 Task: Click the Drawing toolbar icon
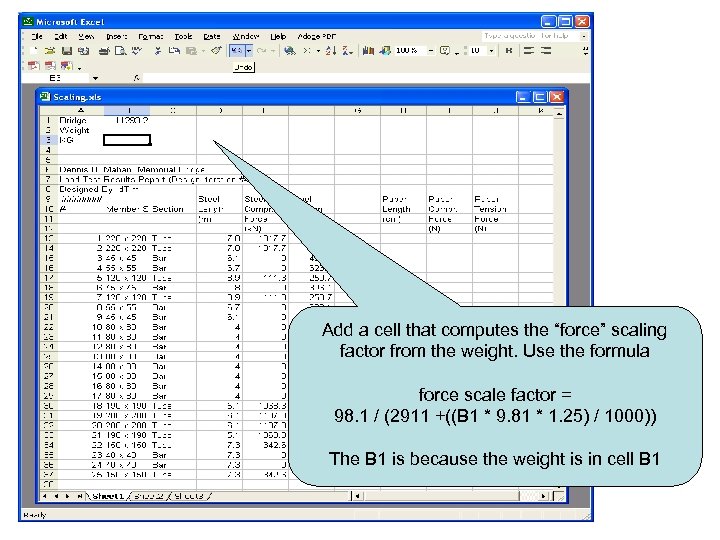(385, 51)
